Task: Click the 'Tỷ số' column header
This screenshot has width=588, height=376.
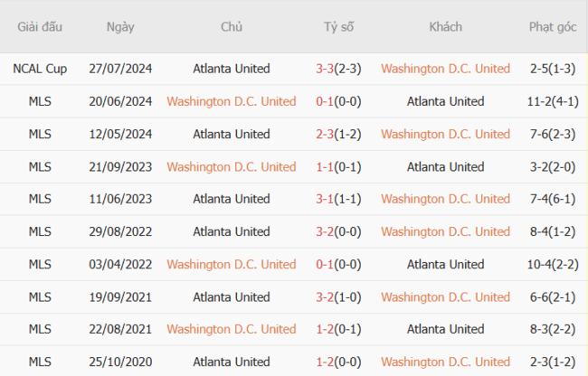Action: [339, 27]
